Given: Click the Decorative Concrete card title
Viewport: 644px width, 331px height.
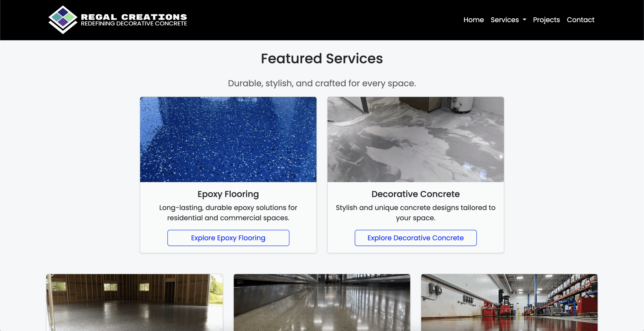Looking at the screenshot, I should click(x=416, y=194).
